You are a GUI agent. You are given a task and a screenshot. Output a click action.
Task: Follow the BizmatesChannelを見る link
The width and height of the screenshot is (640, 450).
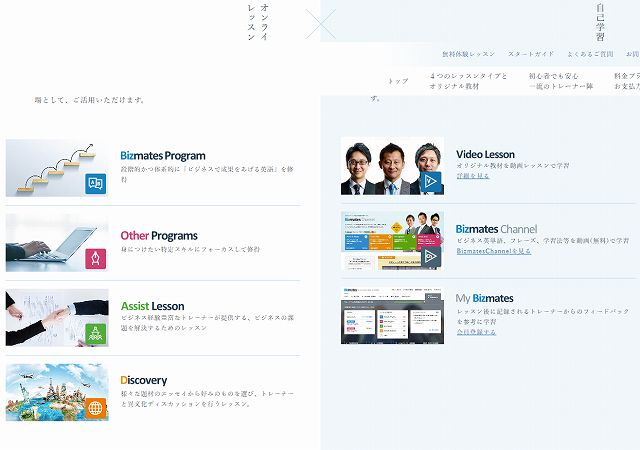click(493, 251)
